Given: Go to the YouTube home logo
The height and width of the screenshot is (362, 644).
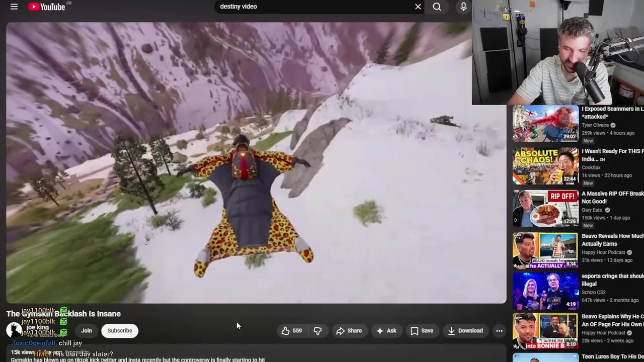Looking at the screenshot, I should pyautogui.click(x=46, y=7).
